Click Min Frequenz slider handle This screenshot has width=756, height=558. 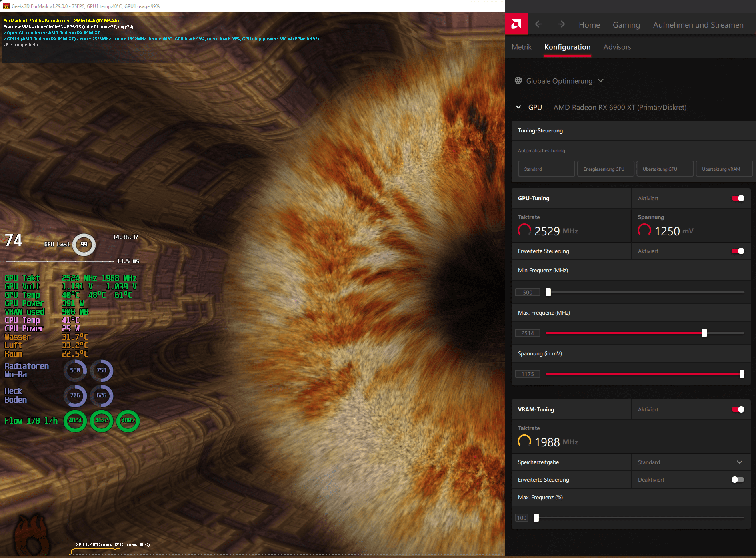548,292
